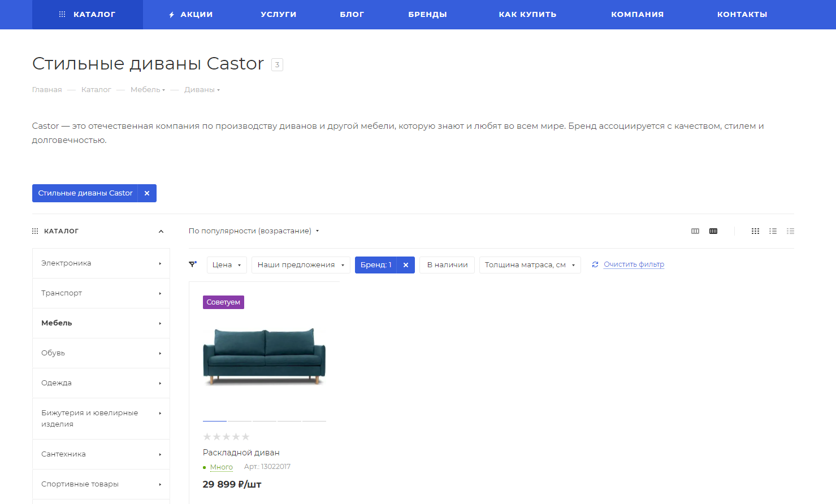Open sort by popularity dropdown
The width and height of the screenshot is (836, 504).
(x=254, y=231)
